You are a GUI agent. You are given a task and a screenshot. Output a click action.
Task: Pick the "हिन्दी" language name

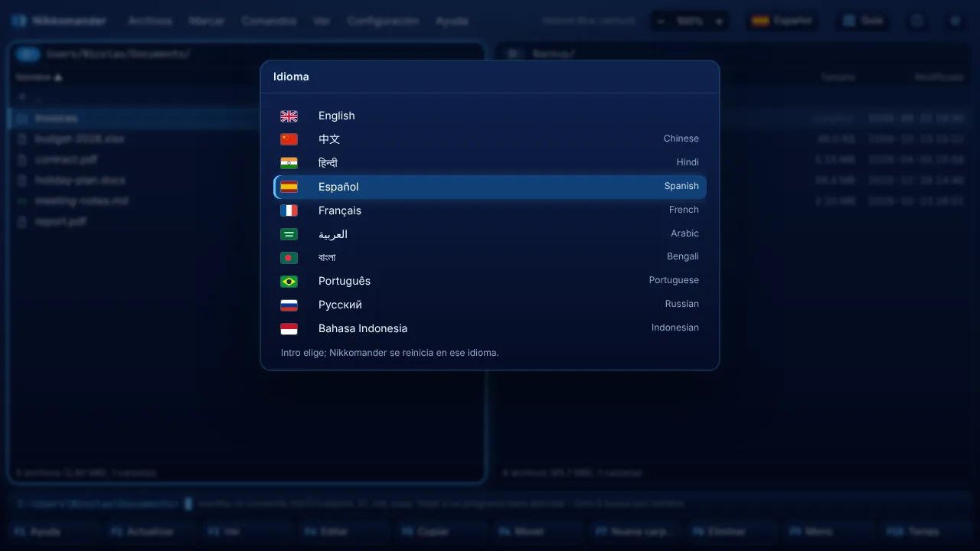328,163
